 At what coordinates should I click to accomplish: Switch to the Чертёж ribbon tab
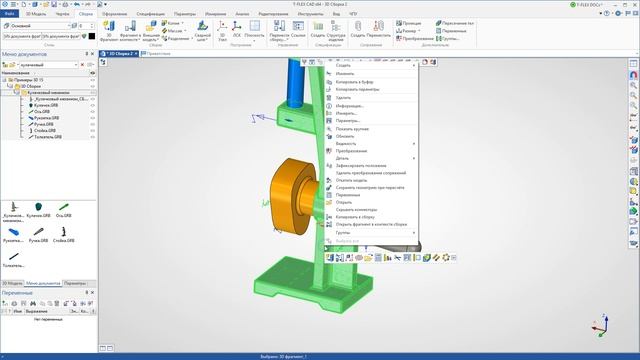[62, 13]
